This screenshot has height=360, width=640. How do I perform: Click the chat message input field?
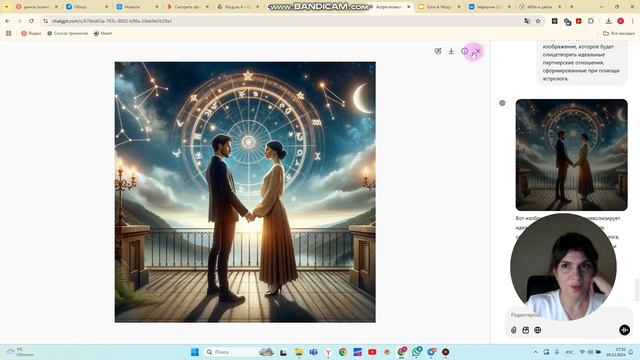pos(569,315)
